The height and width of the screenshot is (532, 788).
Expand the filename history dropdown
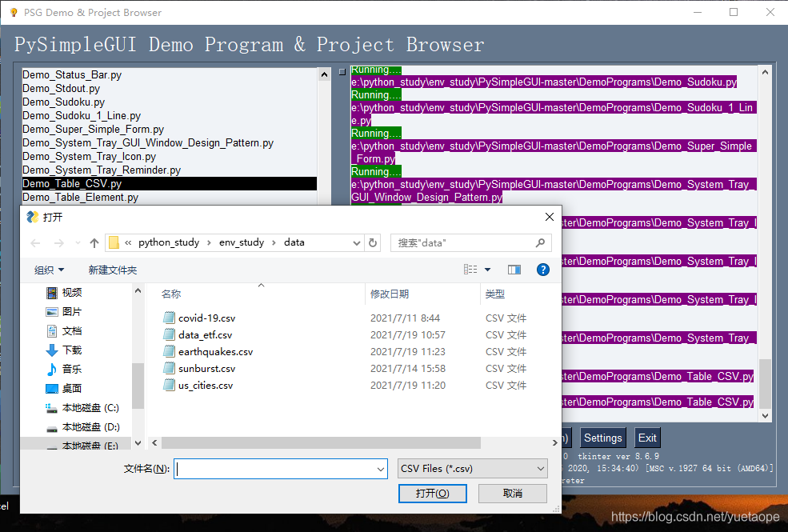(x=381, y=470)
